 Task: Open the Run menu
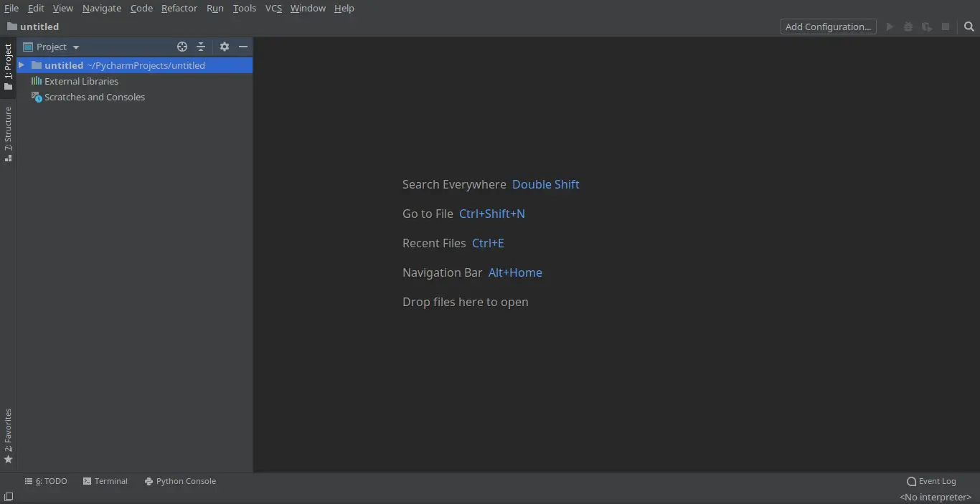pyautogui.click(x=215, y=8)
